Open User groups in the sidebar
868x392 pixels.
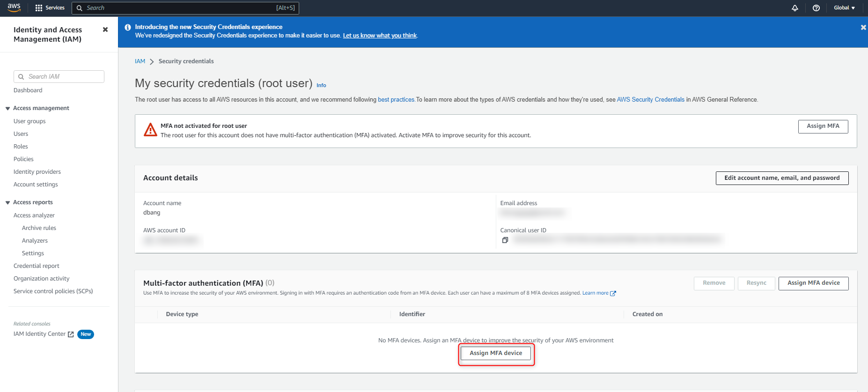coord(29,121)
